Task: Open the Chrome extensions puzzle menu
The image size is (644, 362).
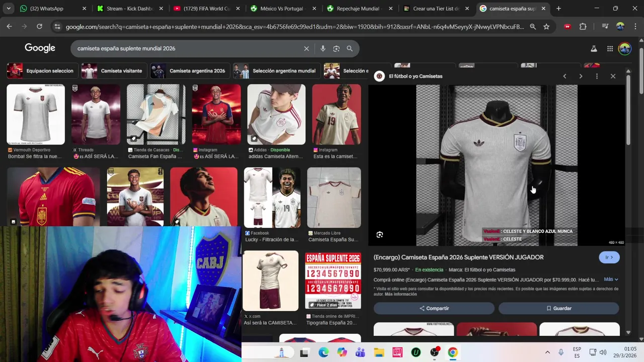Action: point(583,27)
